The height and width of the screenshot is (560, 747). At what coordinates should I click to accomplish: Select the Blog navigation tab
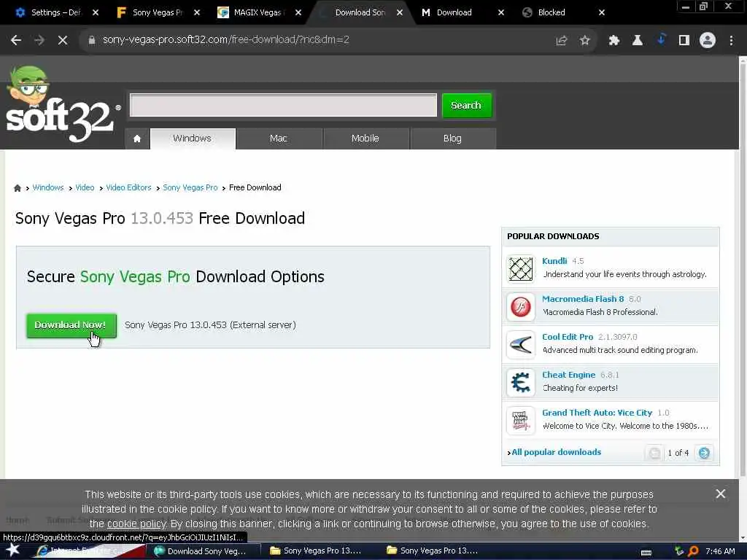452,139
